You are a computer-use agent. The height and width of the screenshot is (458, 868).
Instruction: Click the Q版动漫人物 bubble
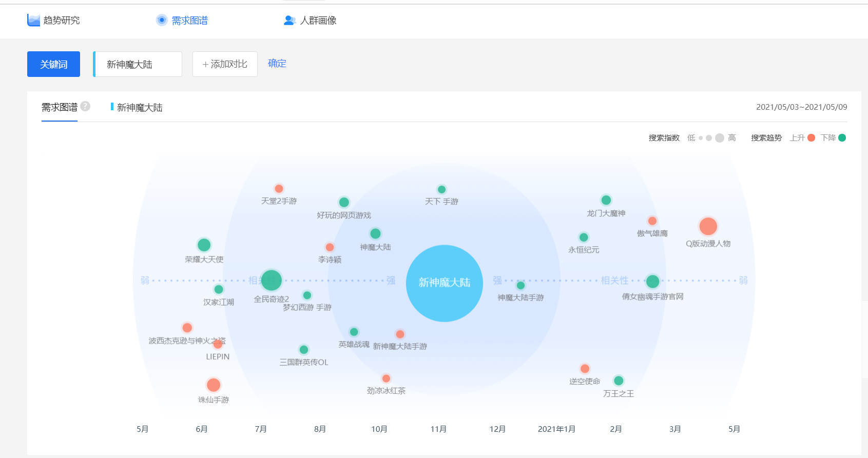(708, 226)
